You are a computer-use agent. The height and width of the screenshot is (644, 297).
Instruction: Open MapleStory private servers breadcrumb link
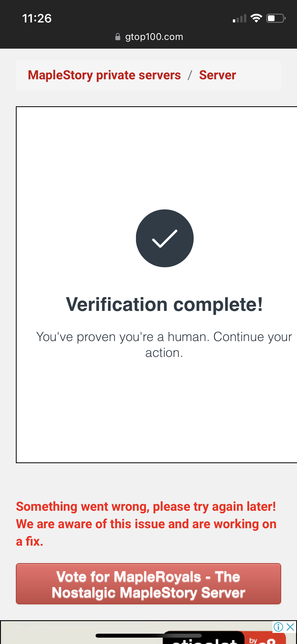pyautogui.click(x=104, y=75)
